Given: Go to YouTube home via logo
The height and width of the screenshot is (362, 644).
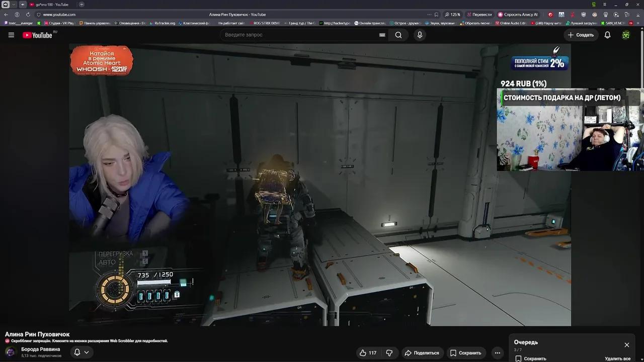Looking at the screenshot, I should coord(37,35).
